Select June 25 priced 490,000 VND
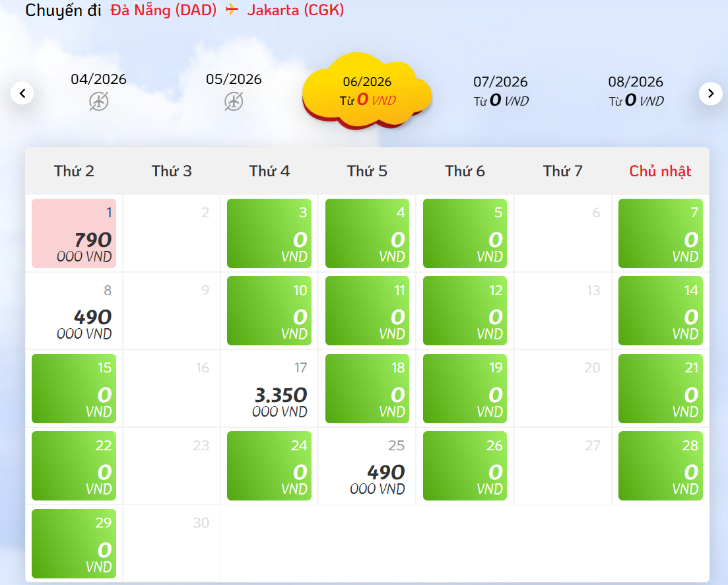 tap(367, 466)
